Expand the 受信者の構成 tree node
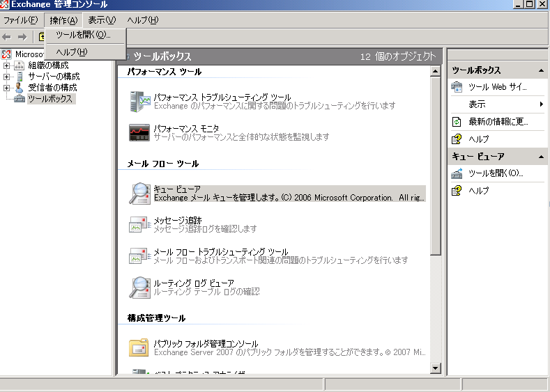The height and width of the screenshot is (392, 550). coord(6,88)
